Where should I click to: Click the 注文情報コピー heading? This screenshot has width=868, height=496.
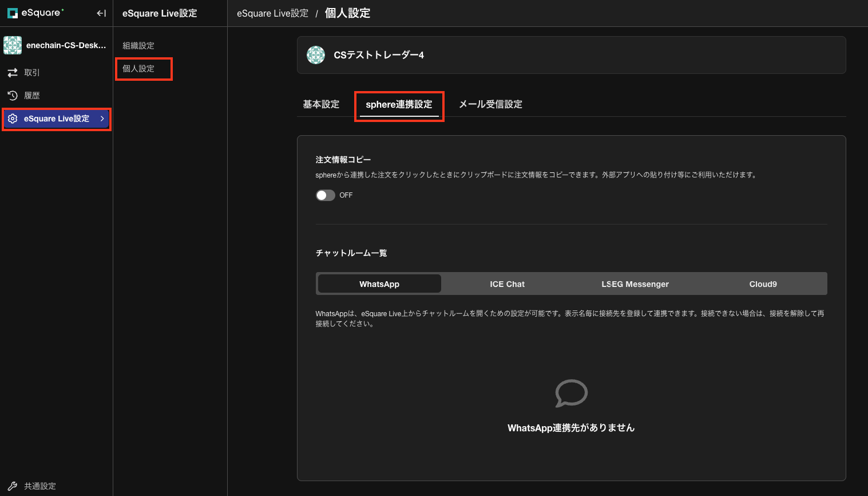coord(343,160)
